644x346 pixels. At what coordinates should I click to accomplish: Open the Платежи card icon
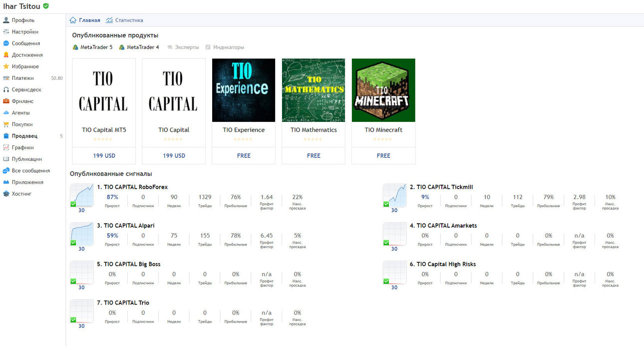pos(6,78)
